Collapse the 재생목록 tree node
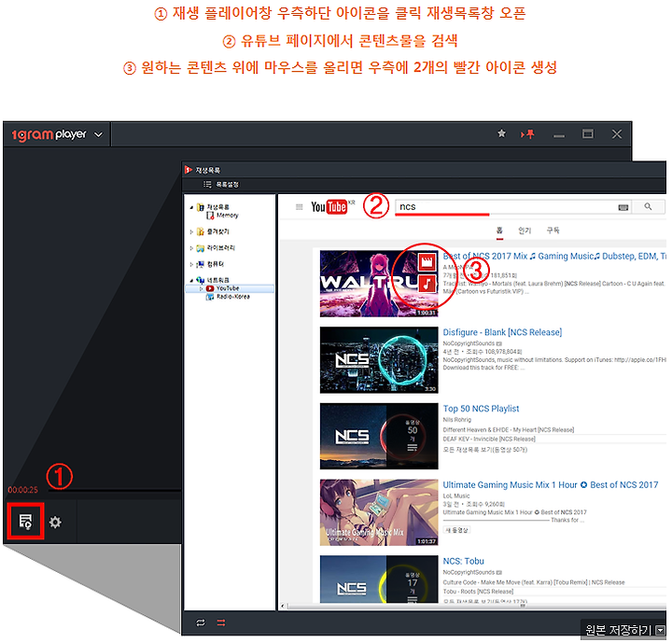The height and width of the screenshot is (642, 672). click(x=191, y=207)
